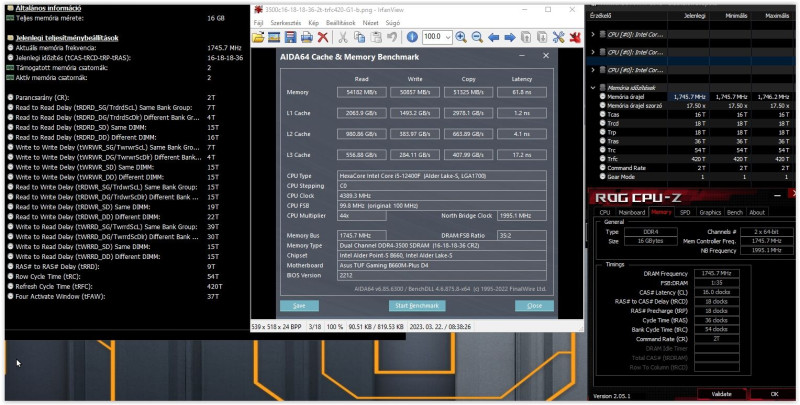800x405 pixels.
Task: Click the Jelenlegi column header
Action: [x=694, y=15]
